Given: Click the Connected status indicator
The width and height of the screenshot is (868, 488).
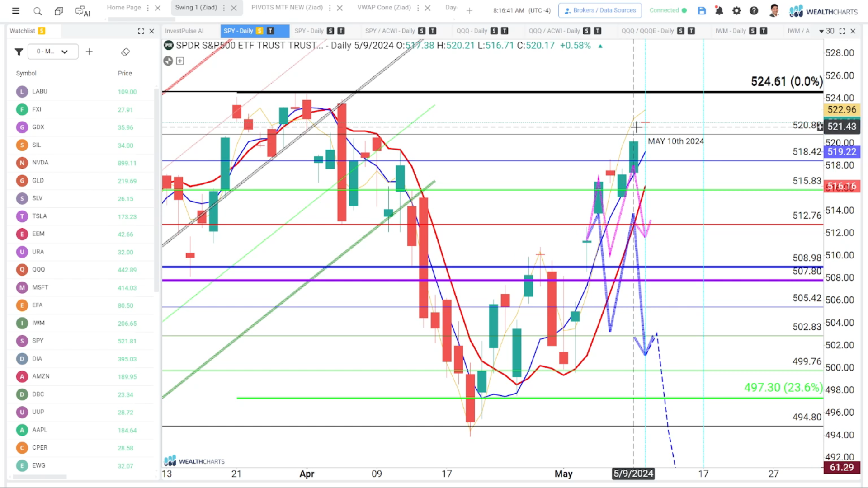Looking at the screenshot, I should (x=668, y=10).
